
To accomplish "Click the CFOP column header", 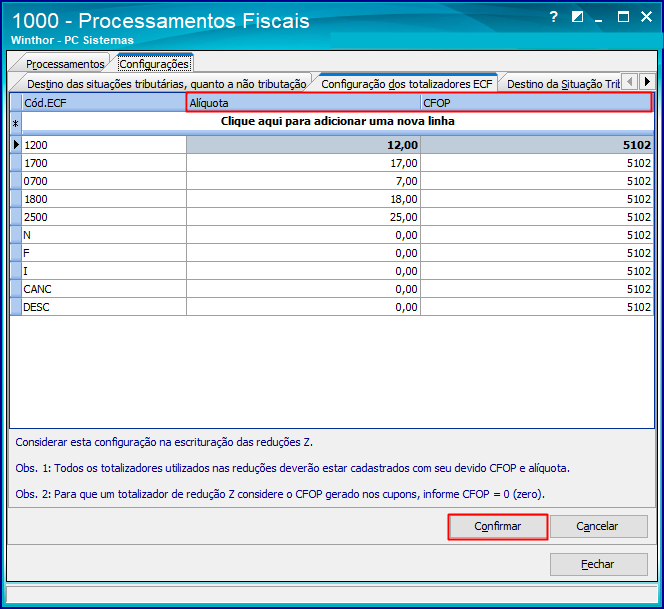I will [x=536, y=103].
